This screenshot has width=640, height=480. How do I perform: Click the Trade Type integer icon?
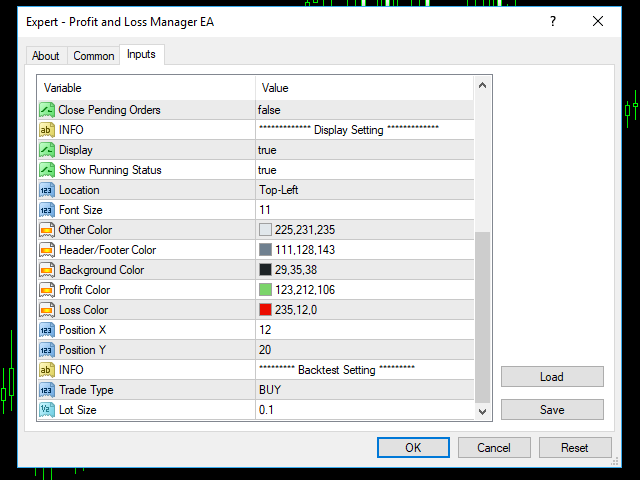[x=47, y=390]
